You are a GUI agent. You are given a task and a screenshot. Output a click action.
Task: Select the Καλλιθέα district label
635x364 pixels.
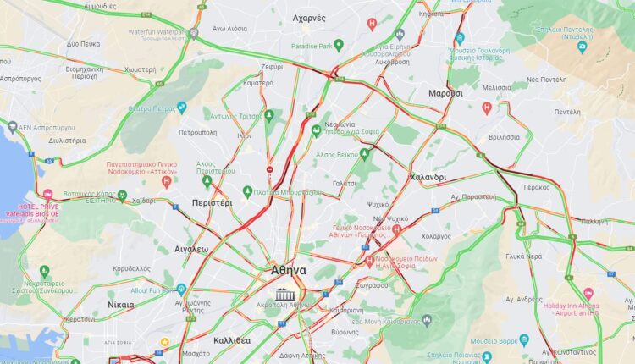pyautogui.click(x=232, y=340)
